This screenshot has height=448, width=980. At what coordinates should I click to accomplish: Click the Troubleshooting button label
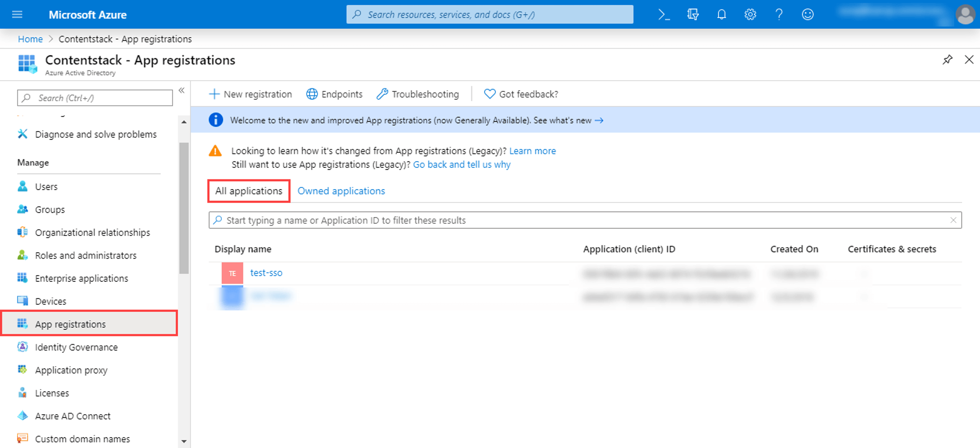click(x=425, y=94)
